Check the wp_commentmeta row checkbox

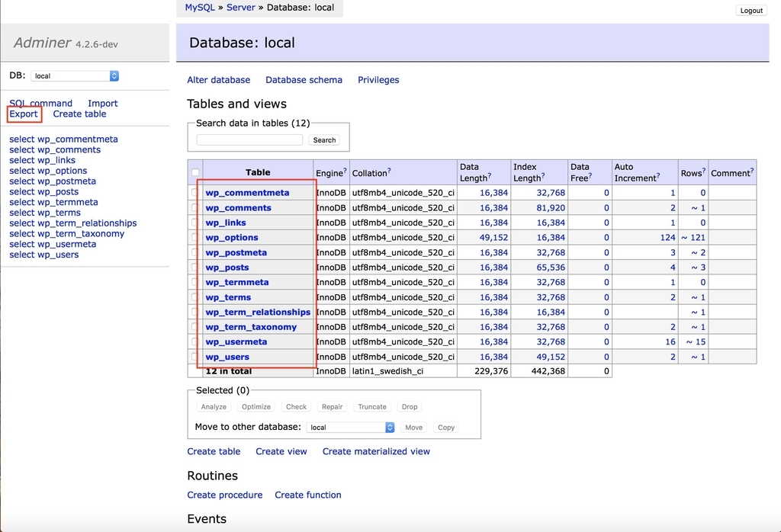click(194, 193)
